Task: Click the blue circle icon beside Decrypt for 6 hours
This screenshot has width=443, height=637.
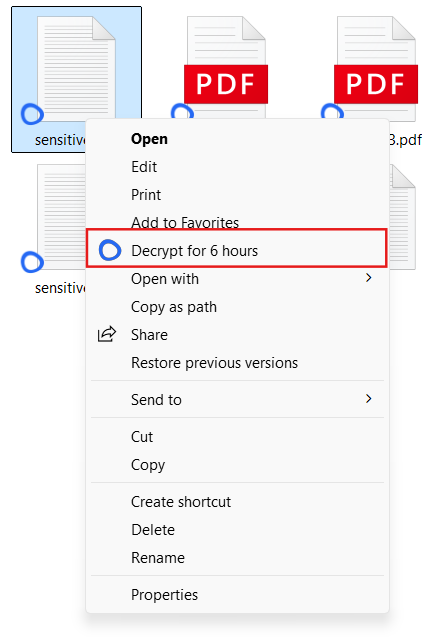Action: click(110, 250)
